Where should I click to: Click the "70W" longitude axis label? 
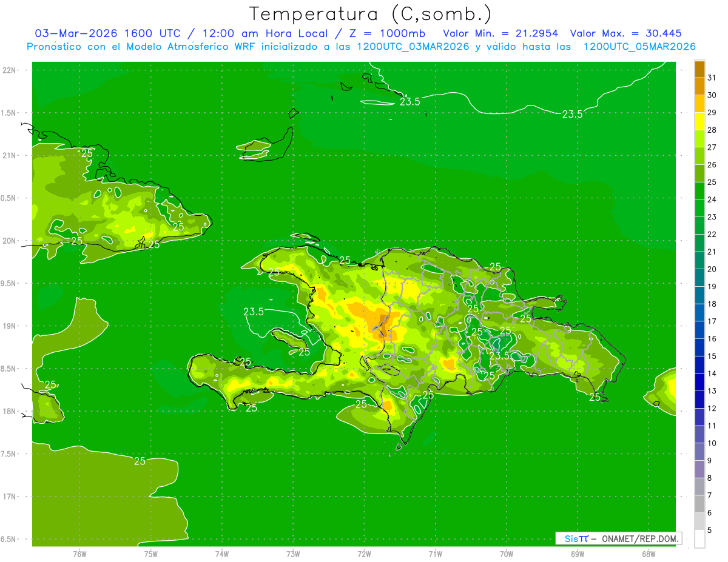(507, 554)
